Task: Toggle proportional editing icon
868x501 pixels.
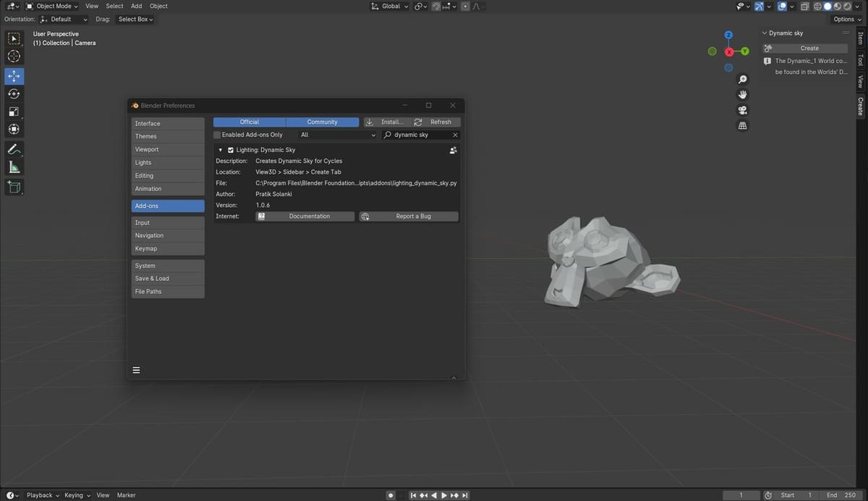Action: [x=465, y=7]
